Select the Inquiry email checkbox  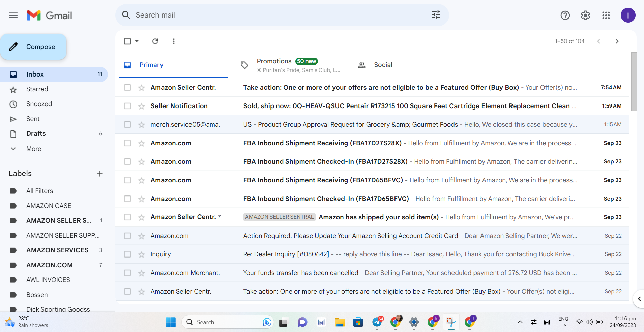[x=127, y=254]
